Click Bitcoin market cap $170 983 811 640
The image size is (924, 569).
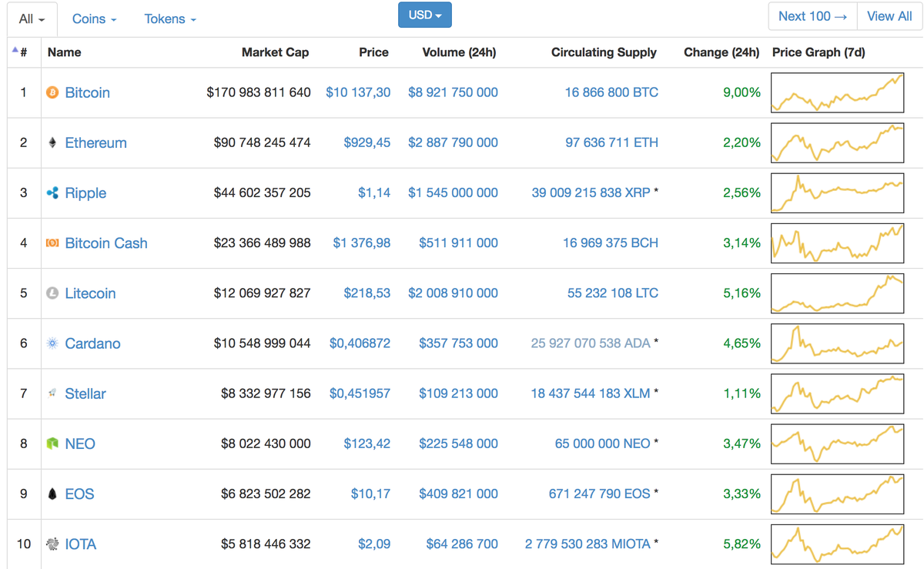(x=259, y=92)
